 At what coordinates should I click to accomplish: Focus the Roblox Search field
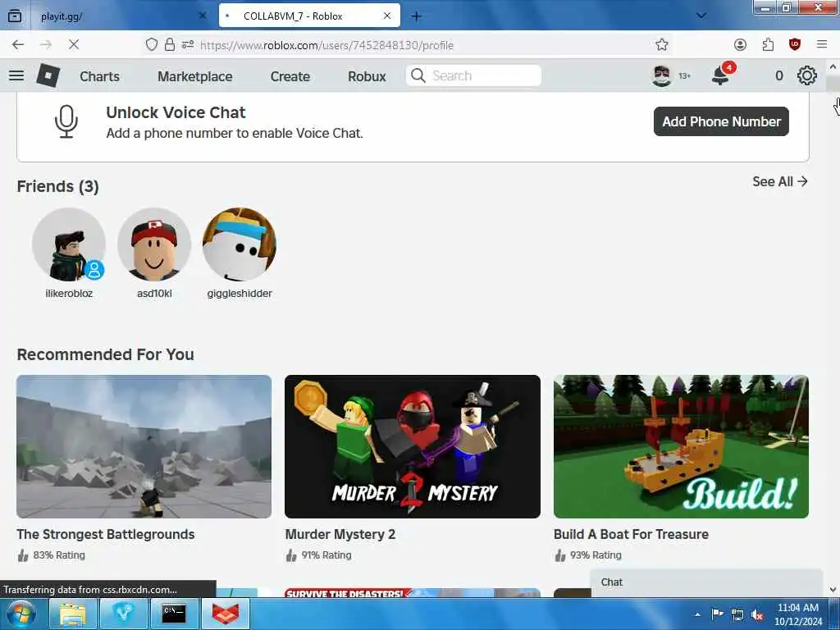[x=473, y=75]
